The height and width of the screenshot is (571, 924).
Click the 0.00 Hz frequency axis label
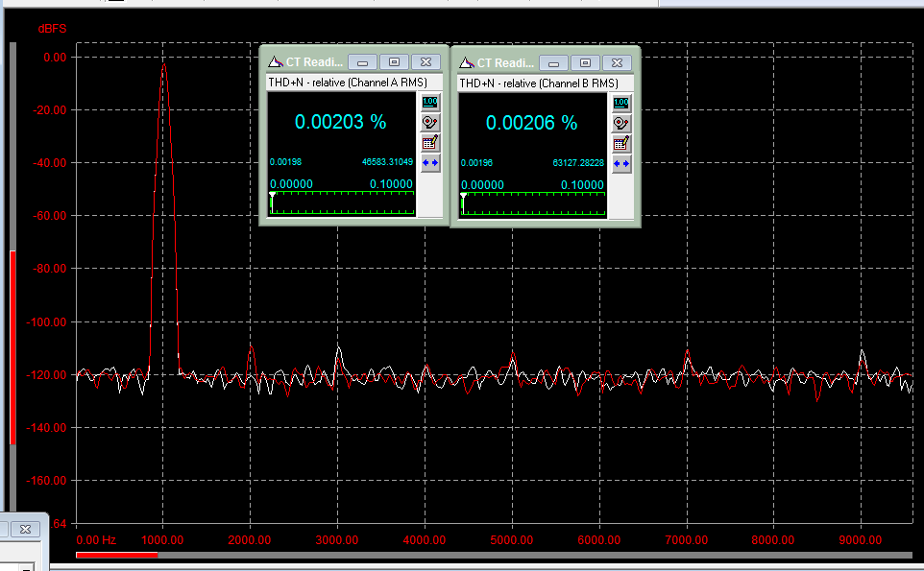click(x=97, y=540)
